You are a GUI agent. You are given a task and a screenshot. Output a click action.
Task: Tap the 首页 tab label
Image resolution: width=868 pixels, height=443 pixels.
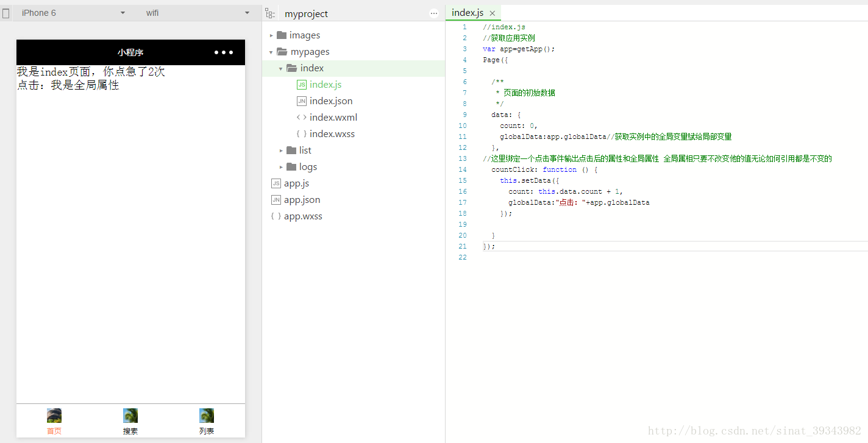(x=54, y=431)
